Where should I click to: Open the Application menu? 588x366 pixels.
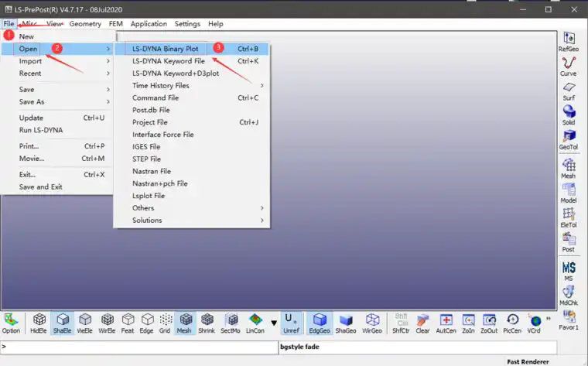pyautogui.click(x=149, y=24)
